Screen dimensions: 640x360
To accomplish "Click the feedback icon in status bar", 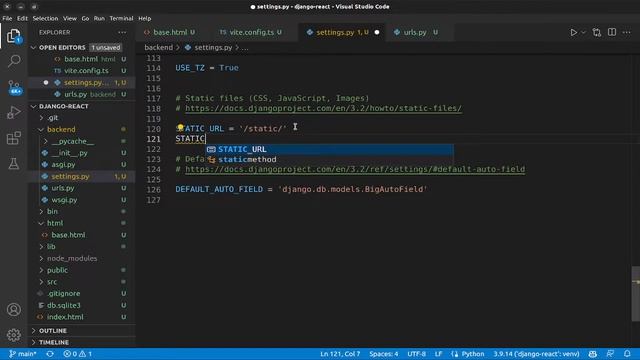I will coord(610,354).
